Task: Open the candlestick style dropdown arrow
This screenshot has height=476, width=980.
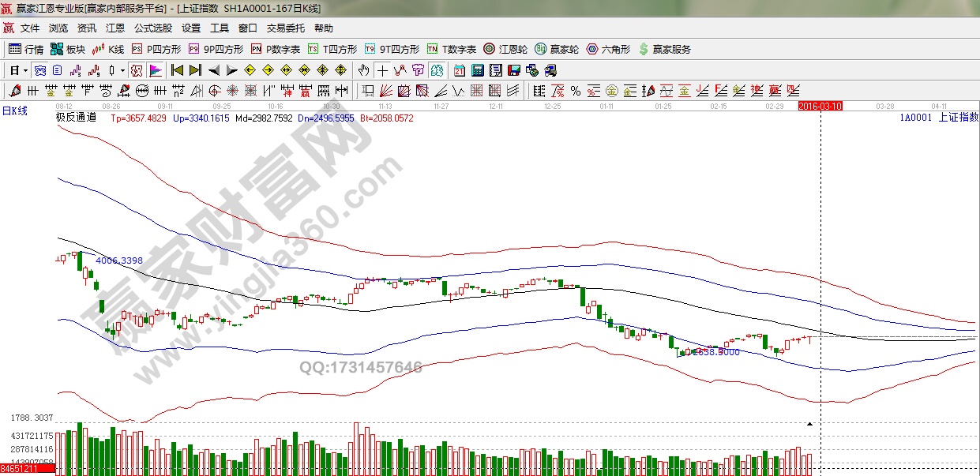Action: [122, 70]
